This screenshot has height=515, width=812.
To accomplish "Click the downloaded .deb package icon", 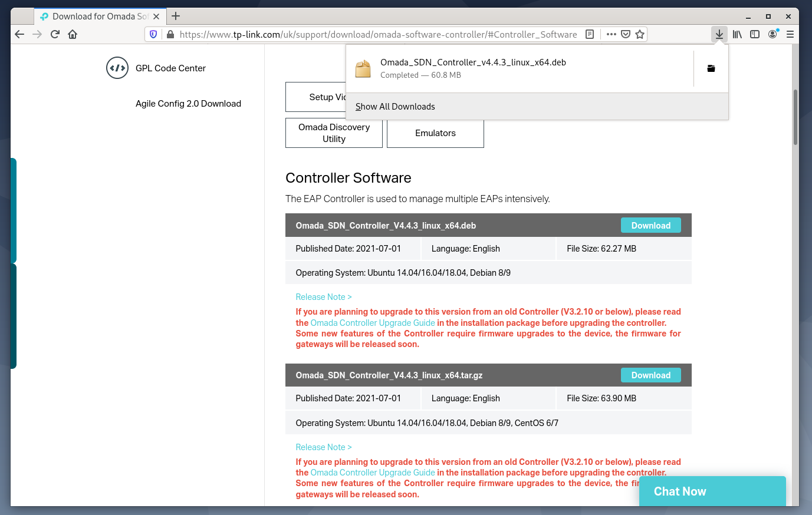I will coord(363,68).
